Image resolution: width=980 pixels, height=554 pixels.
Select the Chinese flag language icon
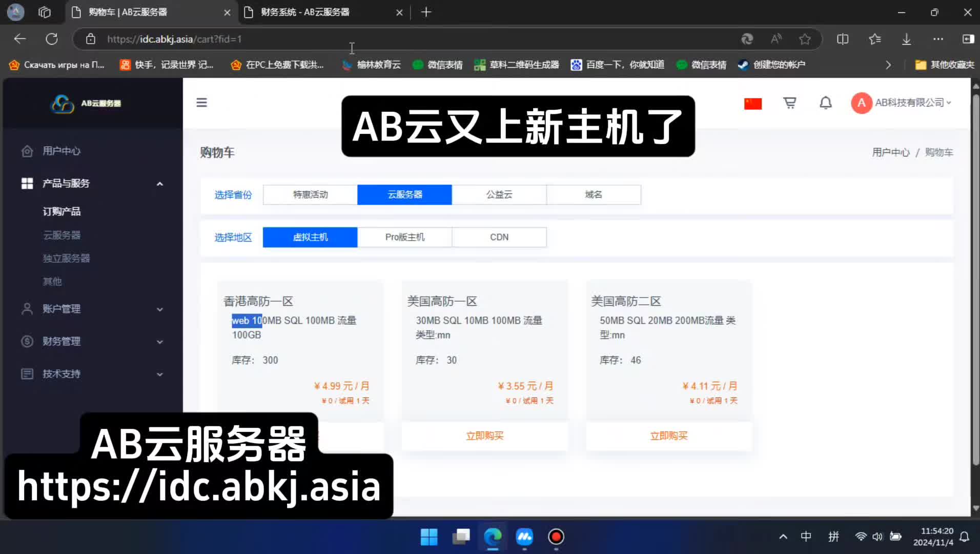click(x=753, y=104)
